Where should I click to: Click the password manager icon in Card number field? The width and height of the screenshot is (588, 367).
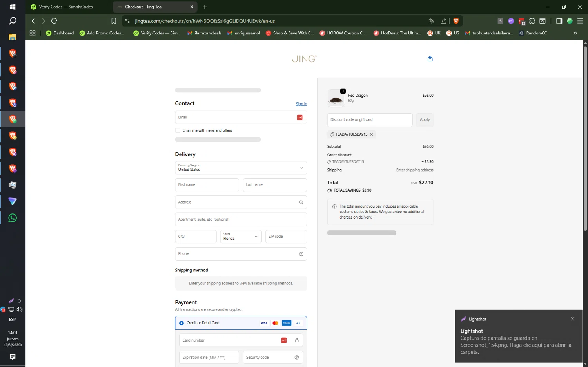point(284,340)
